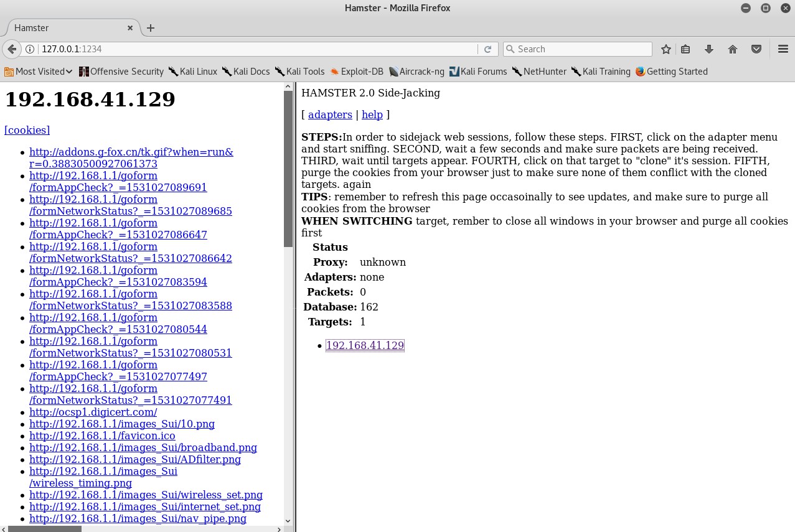Viewport: 795px width, 532px height.
Task: Open formNetworkStatus link ending 1531027086642
Action: point(131,253)
